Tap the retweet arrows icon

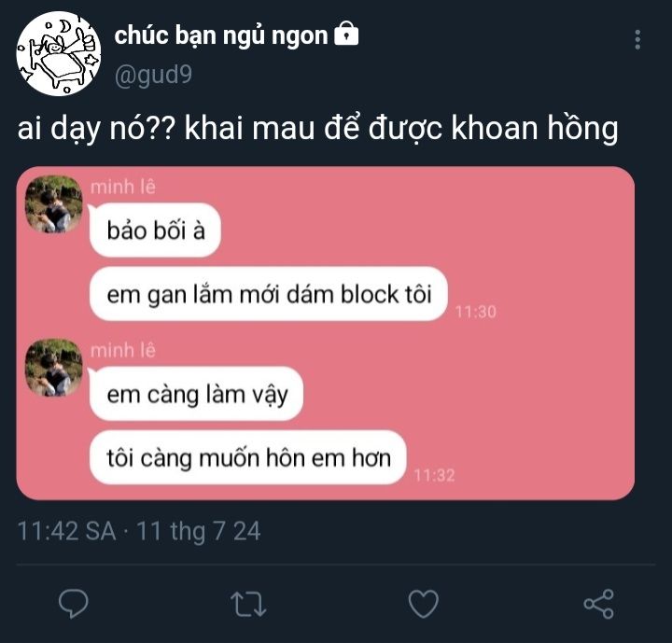coord(248,604)
